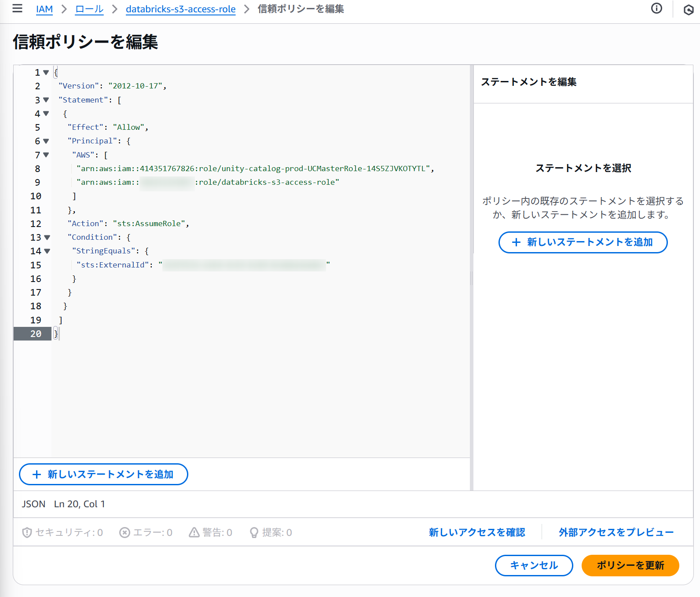
Task: Collapse the AWS array on line 7
Action: pos(46,155)
